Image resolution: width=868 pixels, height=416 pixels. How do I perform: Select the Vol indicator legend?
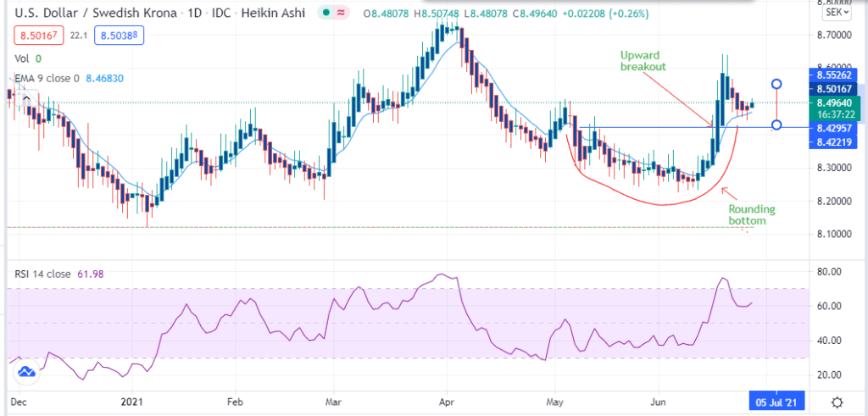pyautogui.click(x=23, y=58)
